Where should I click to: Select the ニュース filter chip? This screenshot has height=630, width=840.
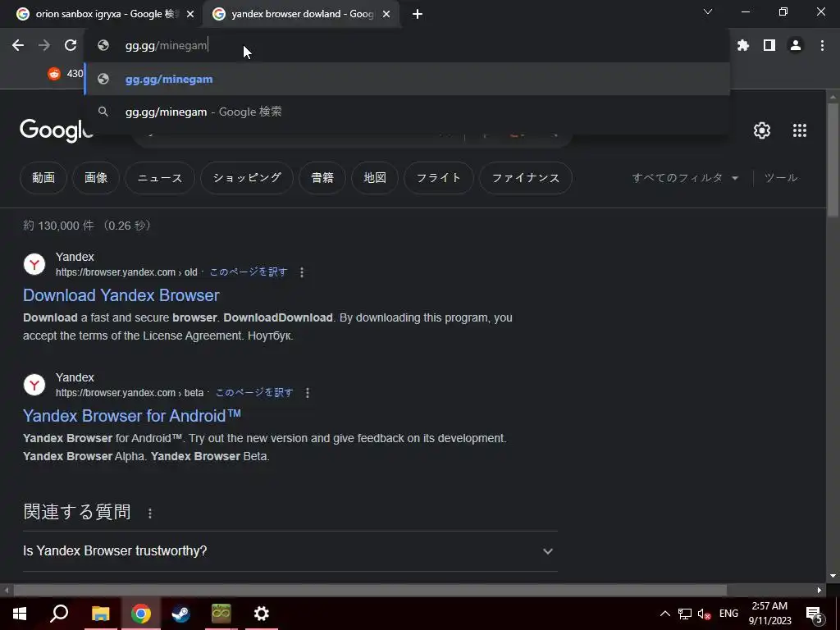[160, 178]
